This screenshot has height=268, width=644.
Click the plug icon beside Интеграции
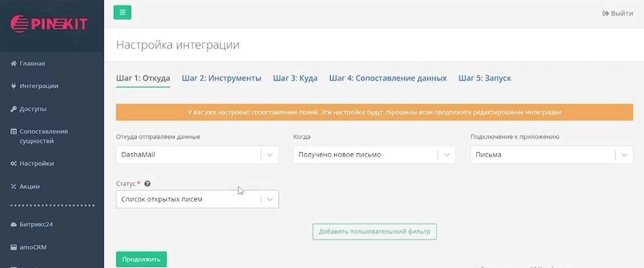(13, 86)
